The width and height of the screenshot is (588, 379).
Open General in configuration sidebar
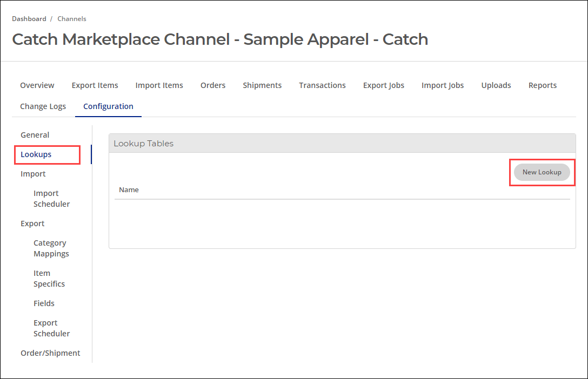click(35, 135)
